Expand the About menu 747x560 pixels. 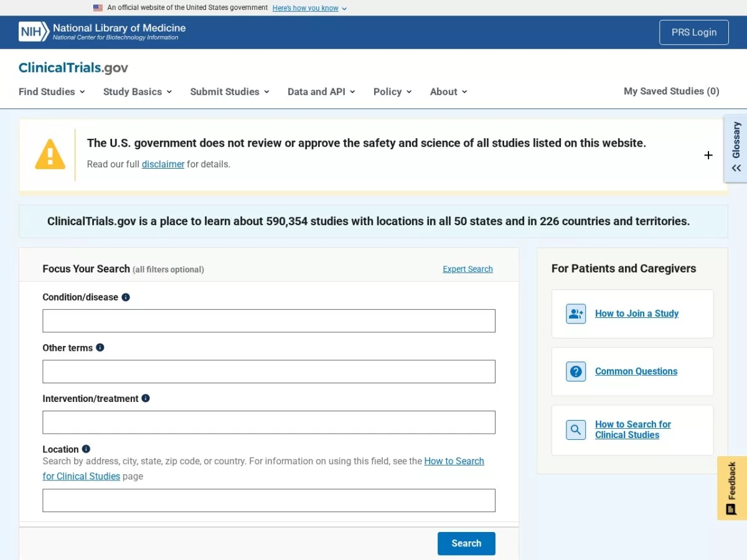click(449, 91)
